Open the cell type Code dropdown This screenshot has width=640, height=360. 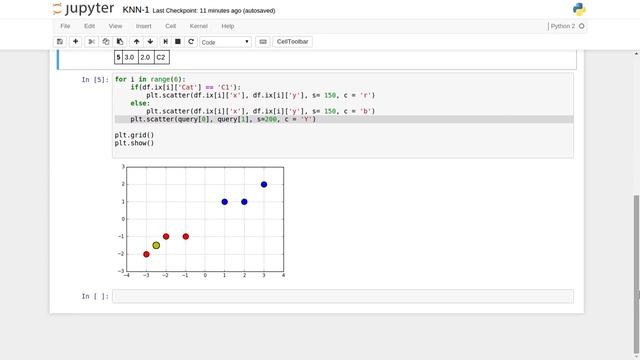[x=225, y=42]
